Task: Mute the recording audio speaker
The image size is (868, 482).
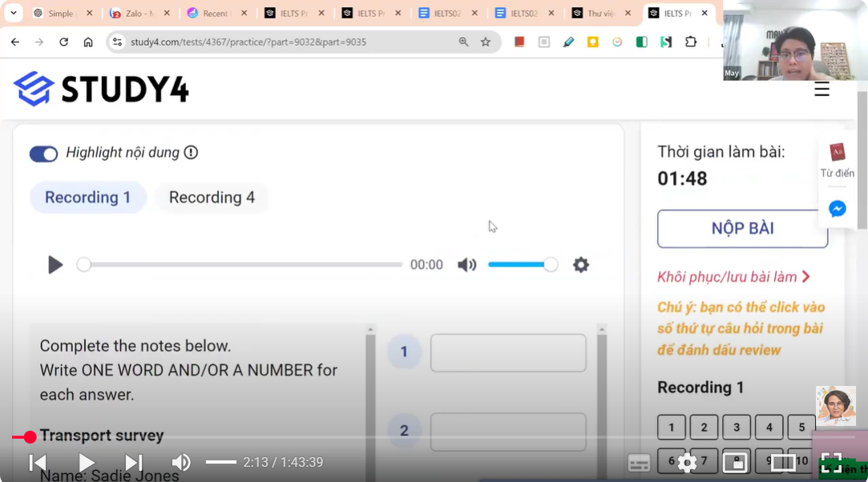Action: 466,265
